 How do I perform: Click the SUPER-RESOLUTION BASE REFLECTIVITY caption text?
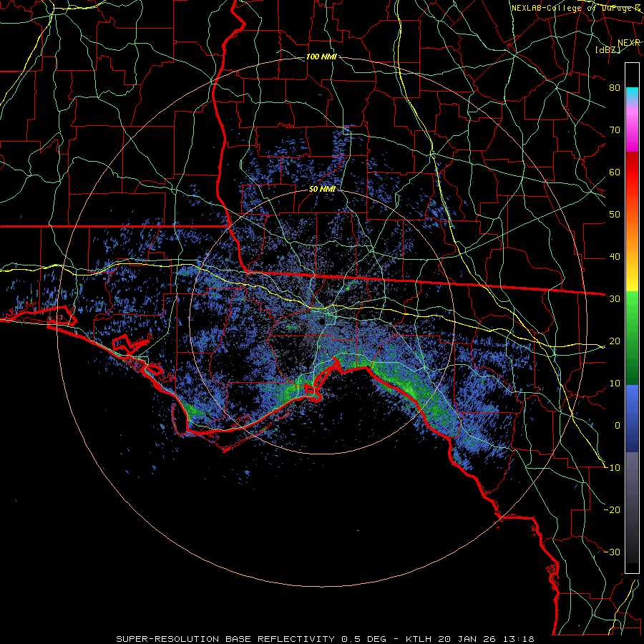point(225,639)
